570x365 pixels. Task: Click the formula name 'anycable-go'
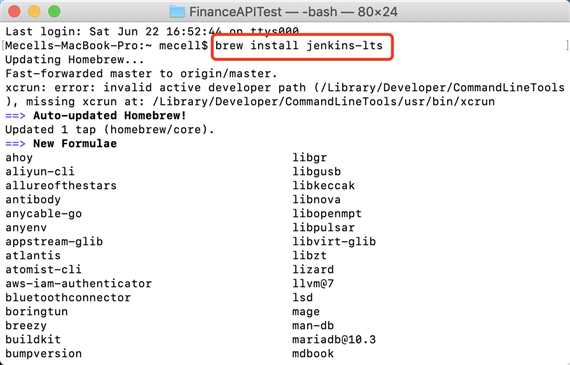pyautogui.click(x=43, y=214)
